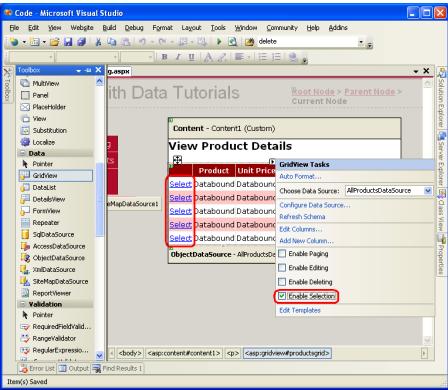This screenshot has width=448, height=390.
Task: Select ObjectDataSource control in Toolbox
Action: (58, 258)
